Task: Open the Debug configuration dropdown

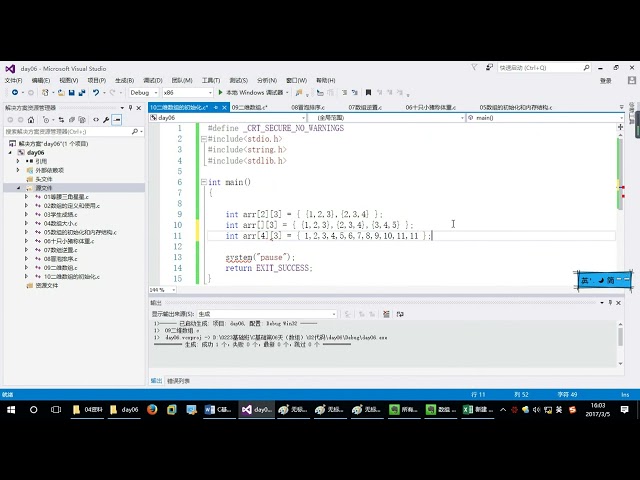Action: 144,93
